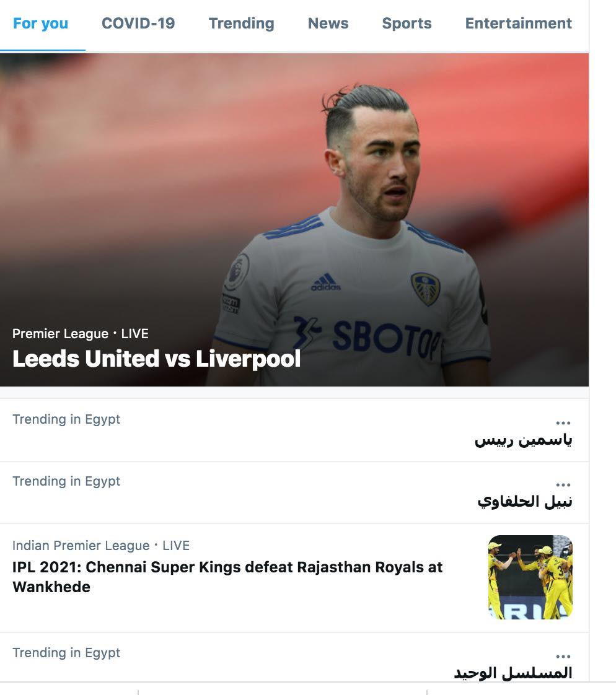Screen dimensions: 616x695
Task: Switch to the Entertainment tab
Action: (x=519, y=24)
